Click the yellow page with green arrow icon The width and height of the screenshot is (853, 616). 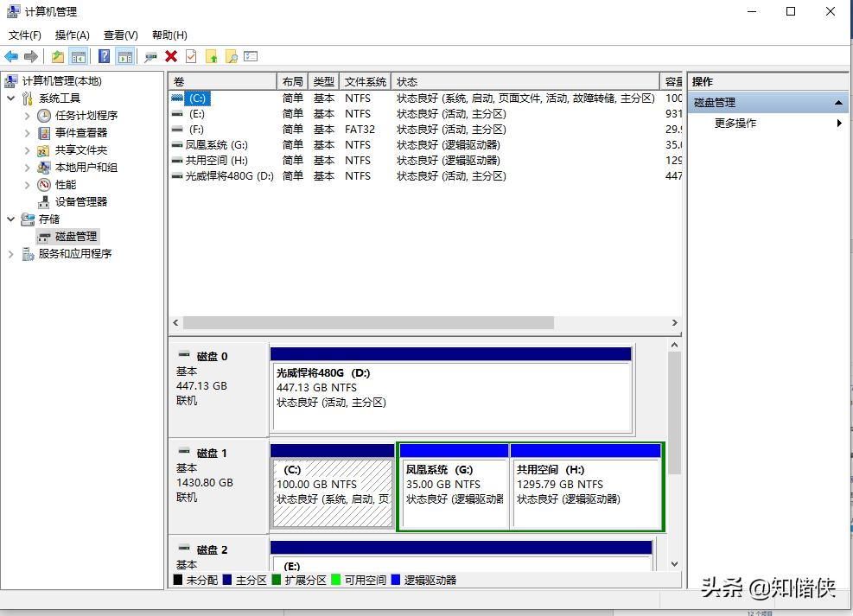coord(211,56)
